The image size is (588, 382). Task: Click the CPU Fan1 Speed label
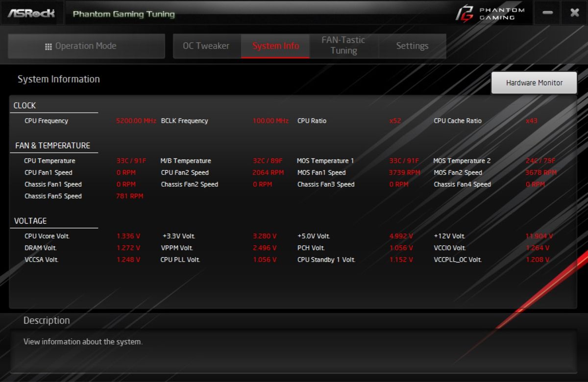pos(49,173)
